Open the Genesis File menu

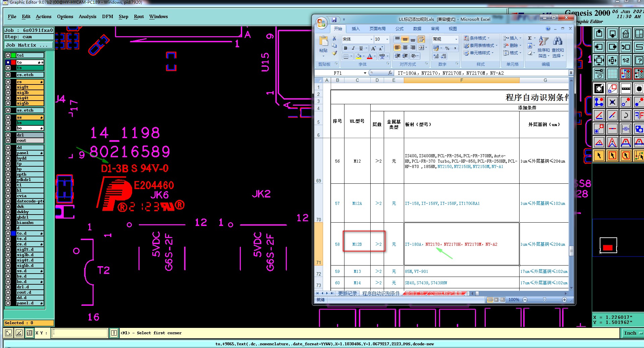[x=12, y=16]
